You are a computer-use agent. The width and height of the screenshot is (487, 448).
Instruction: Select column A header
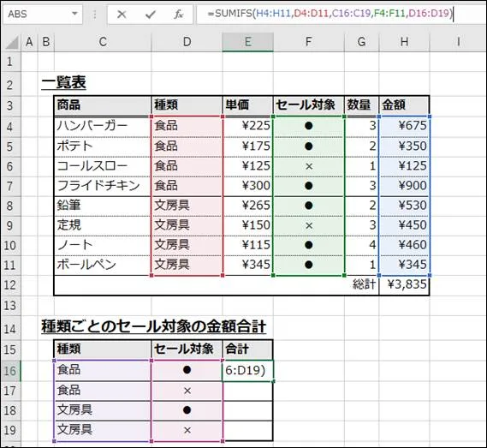pyautogui.click(x=29, y=42)
